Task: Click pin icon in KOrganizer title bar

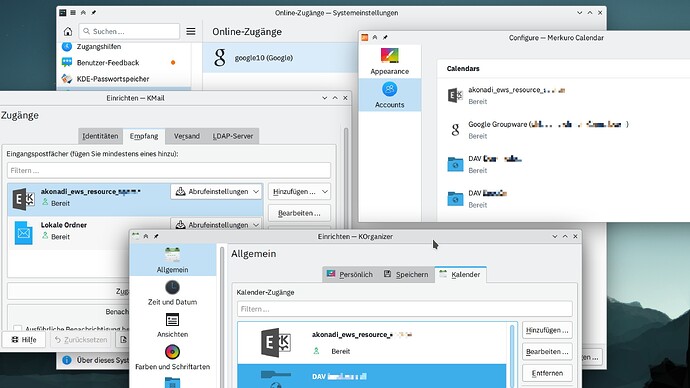Action: (x=156, y=236)
